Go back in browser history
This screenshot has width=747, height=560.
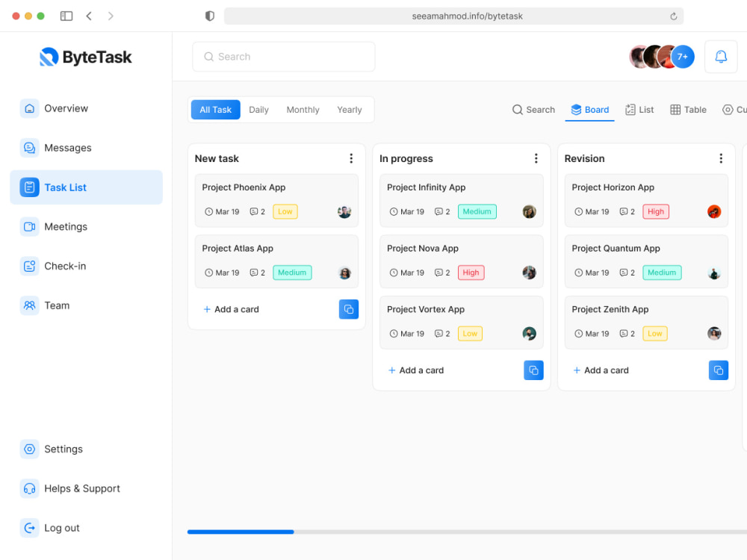89,16
